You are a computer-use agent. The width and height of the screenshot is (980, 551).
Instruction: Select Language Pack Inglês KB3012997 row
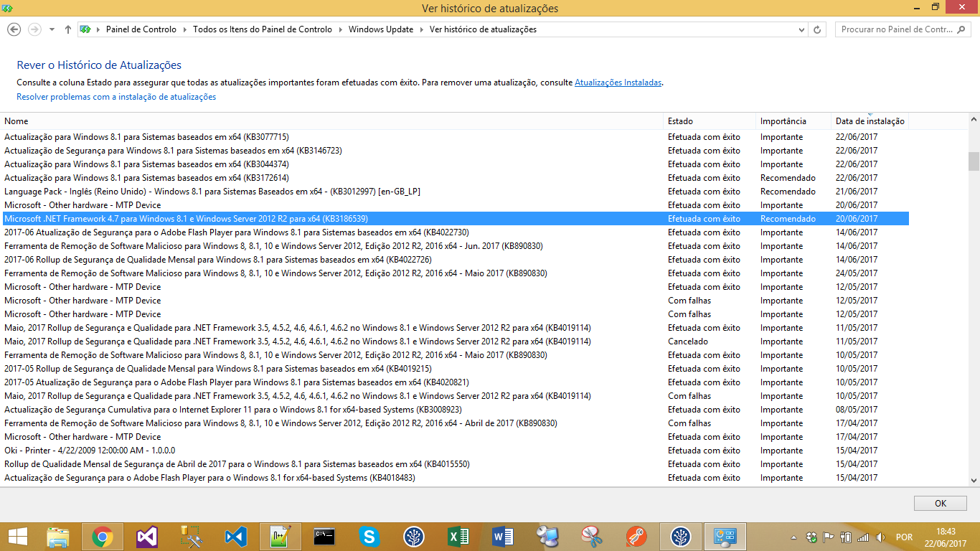(x=455, y=192)
